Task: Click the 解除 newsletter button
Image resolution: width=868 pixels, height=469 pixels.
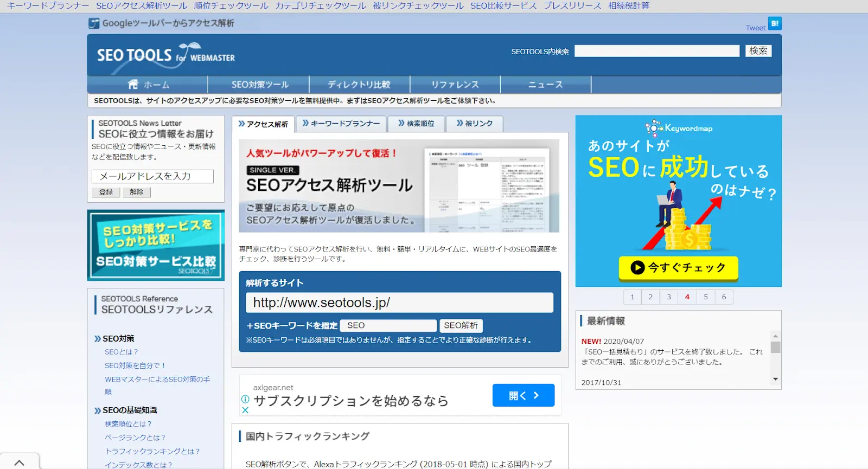Action: pos(137,192)
